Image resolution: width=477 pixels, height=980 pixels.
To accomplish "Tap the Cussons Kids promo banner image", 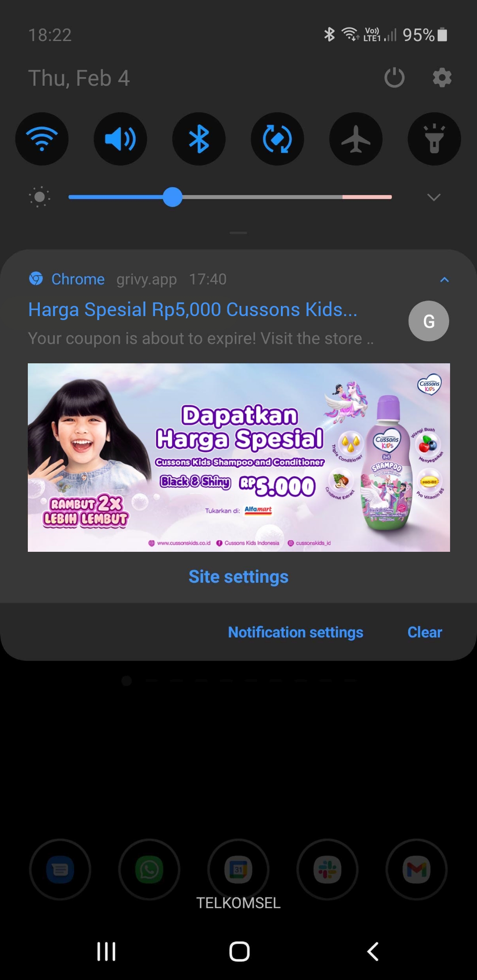I will pos(239,457).
